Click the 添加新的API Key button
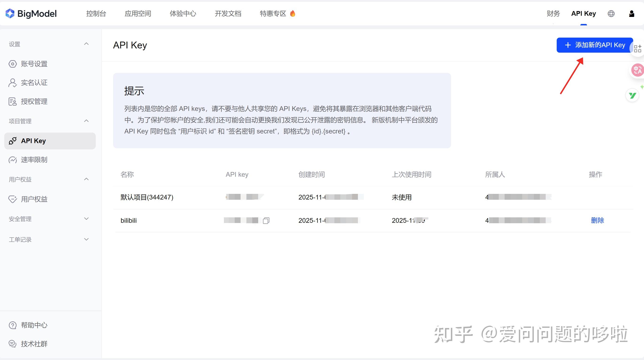The image size is (644, 360). click(x=595, y=45)
